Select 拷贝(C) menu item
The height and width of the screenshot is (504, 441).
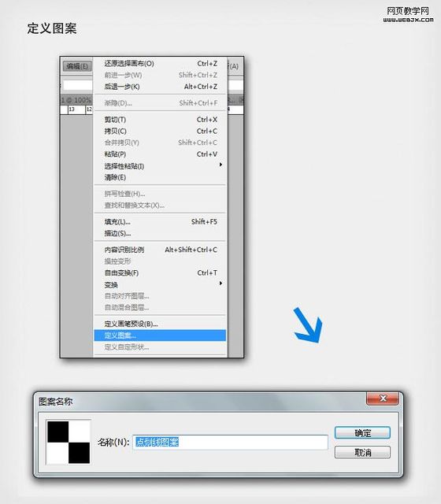(160, 132)
